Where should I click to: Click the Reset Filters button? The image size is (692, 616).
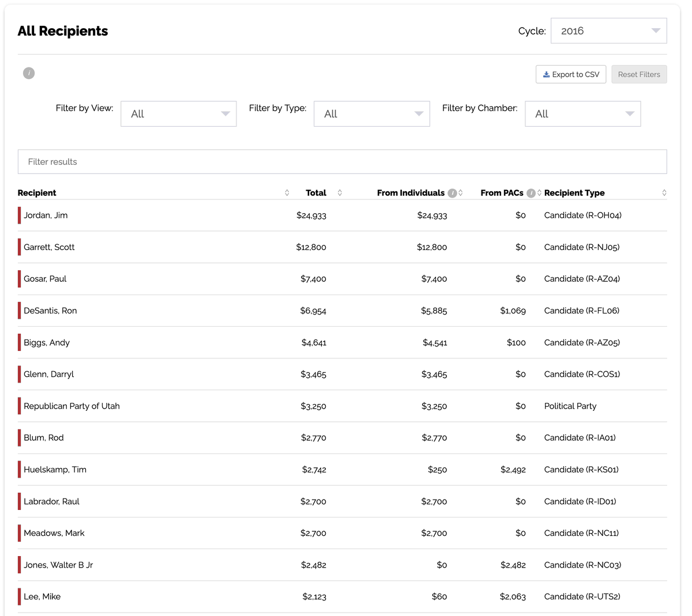click(x=639, y=74)
